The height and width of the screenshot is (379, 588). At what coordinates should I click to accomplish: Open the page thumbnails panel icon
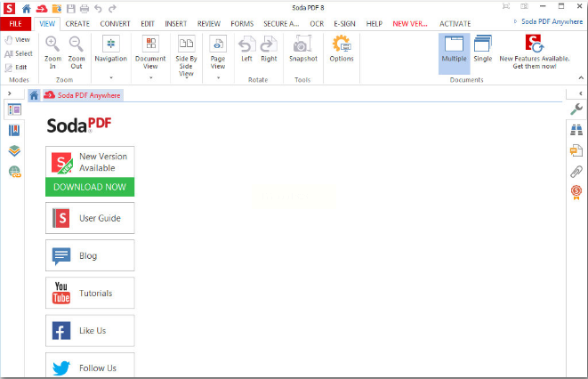pyautogui.click(x=14, y=109)
